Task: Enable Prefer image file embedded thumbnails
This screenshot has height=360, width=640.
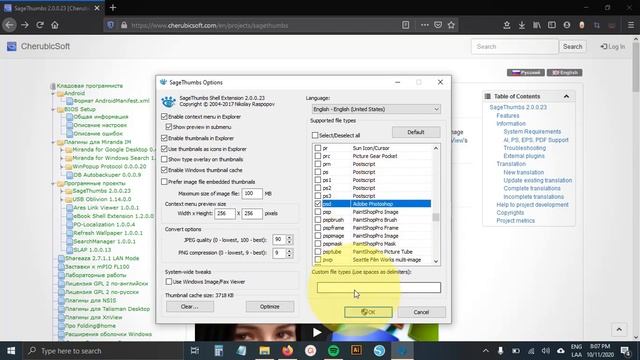Action: [164, 182]
